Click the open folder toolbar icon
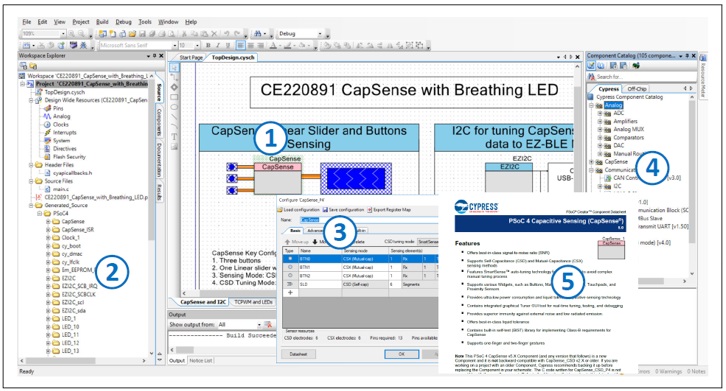 [x=132, y=34]
